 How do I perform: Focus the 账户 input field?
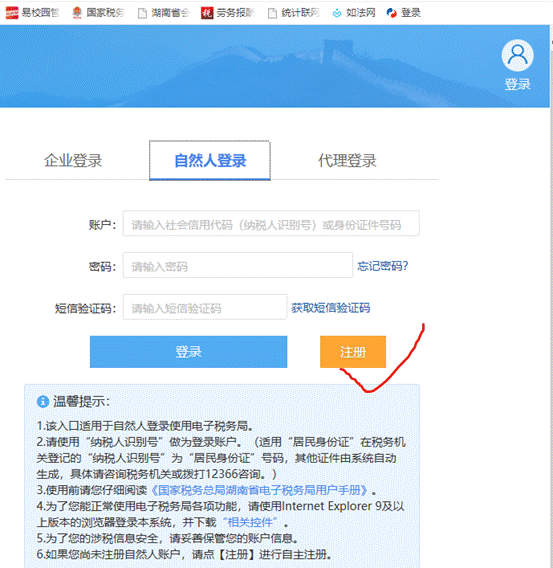pos(271,224)
